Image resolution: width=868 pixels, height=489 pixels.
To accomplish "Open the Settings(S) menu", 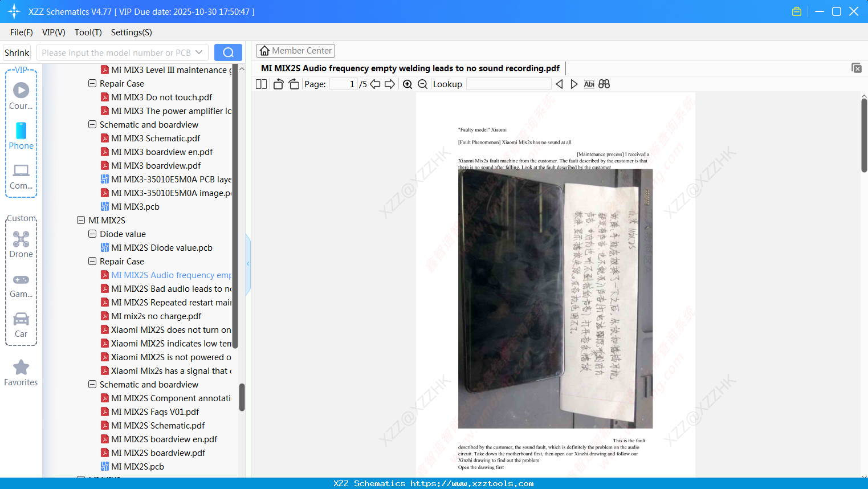I will 132,32.
